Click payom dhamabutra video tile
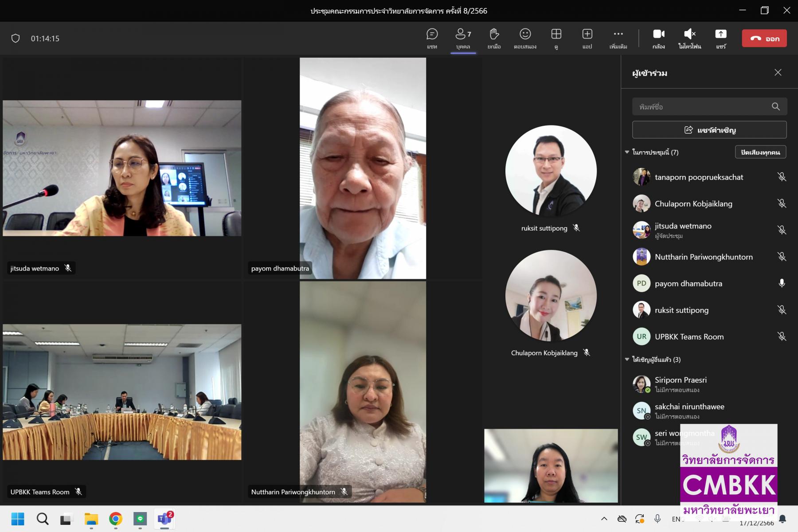Image resolution: width=798 pixels, height=532 pixels. tap(363, 168)
